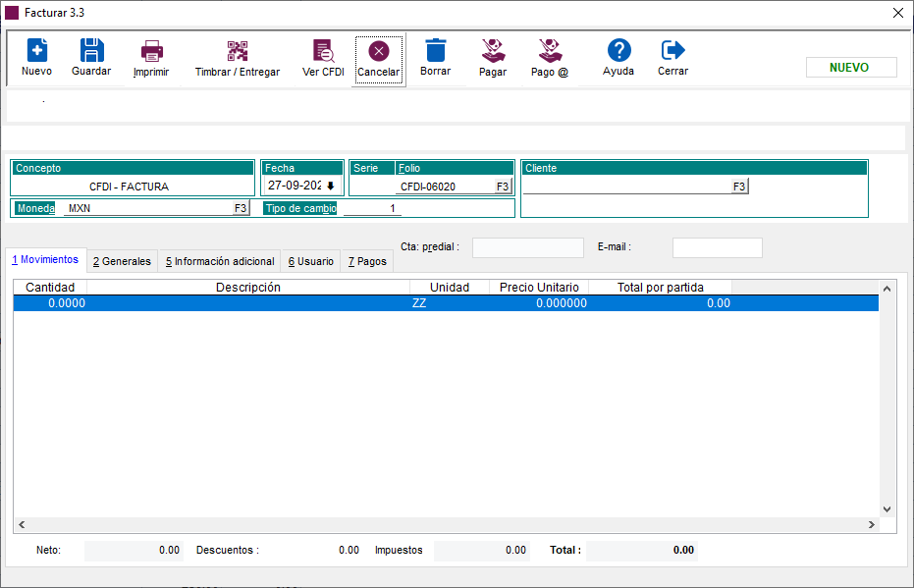Click F3 button beside Moneda MXN
The width and height of the screenshot is (914, 588).
(x=241, y=208)
